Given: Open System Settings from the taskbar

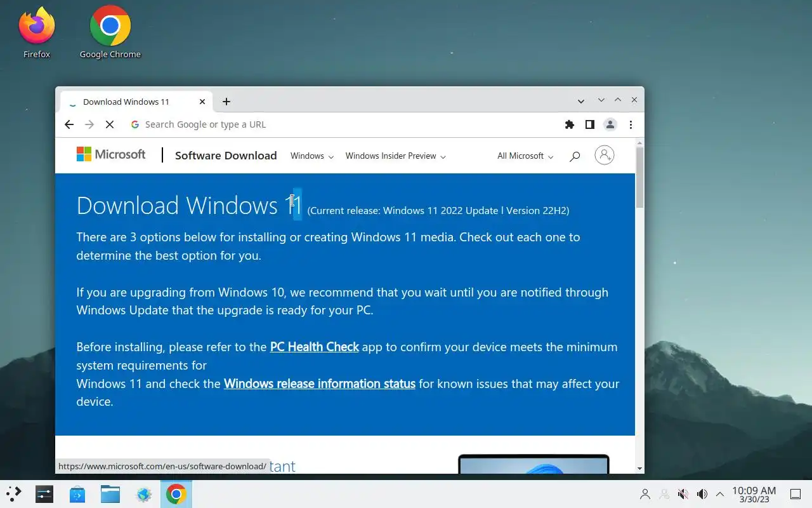Looking at the screenshot, I should 44,494.
